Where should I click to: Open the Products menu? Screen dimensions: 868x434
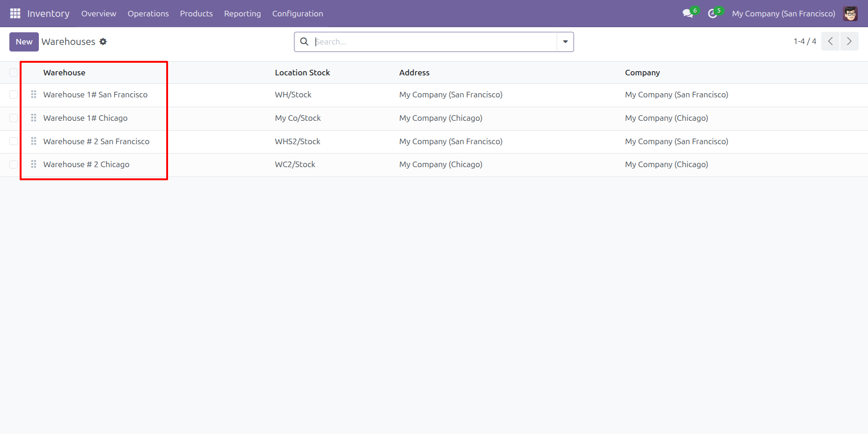click(196, 14)
